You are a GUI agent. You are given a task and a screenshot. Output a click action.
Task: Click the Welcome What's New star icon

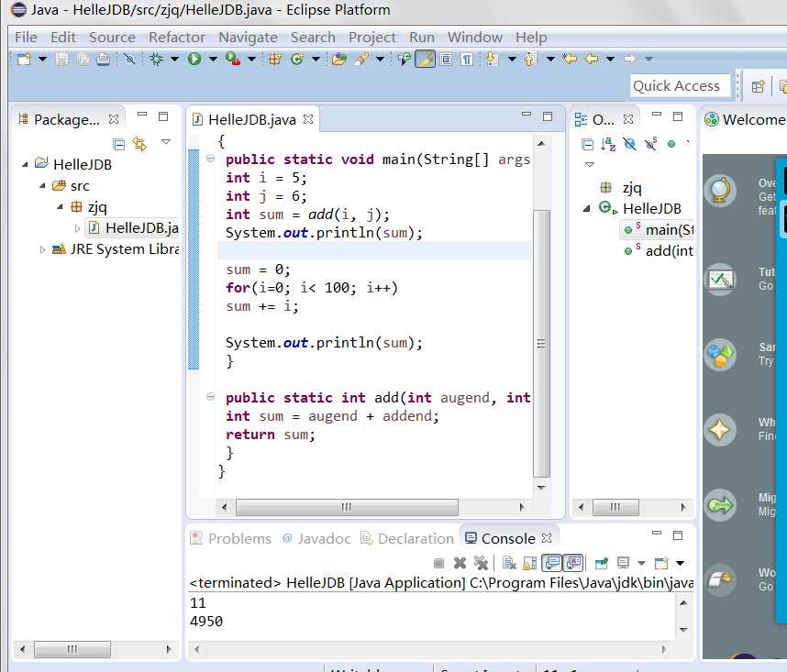pyautogui.click(x=720, y=430)
